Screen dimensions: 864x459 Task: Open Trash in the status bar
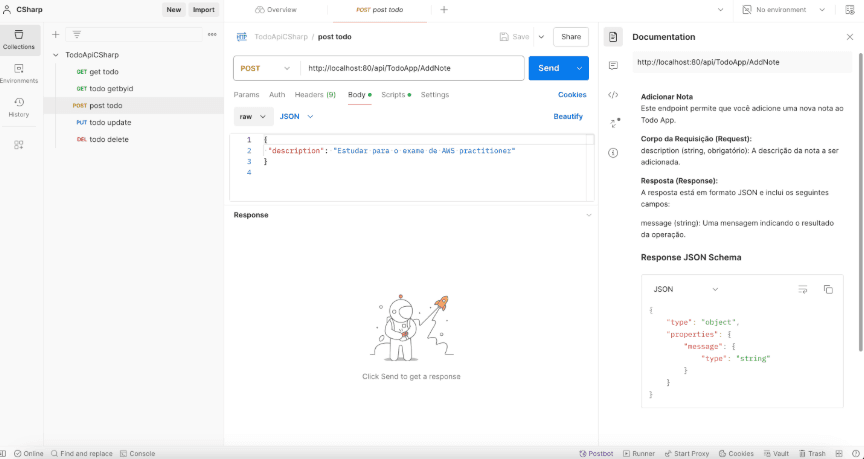pyautogui.click(x=812, y=453)
